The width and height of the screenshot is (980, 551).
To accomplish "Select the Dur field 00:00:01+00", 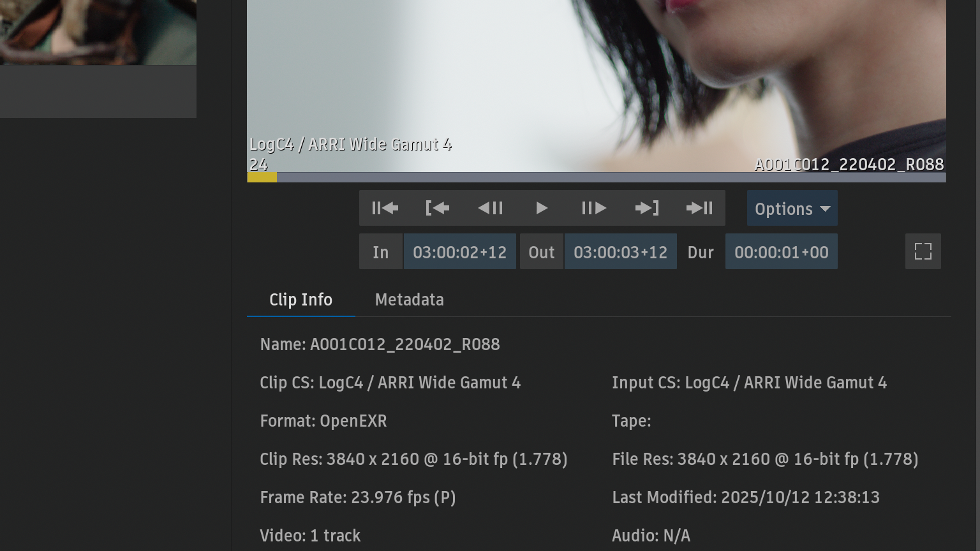I will pyautogui.click(x=781, y=252).
